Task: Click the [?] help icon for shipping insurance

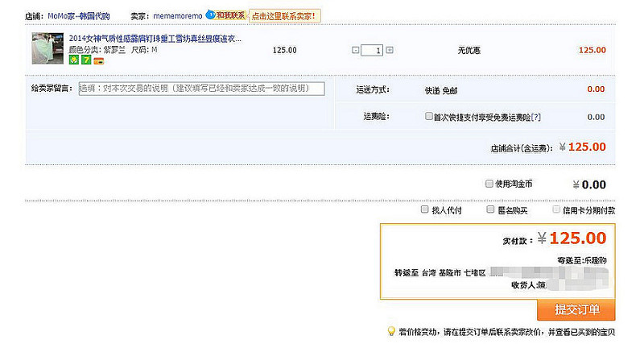Action: click(x=536, y=117)
